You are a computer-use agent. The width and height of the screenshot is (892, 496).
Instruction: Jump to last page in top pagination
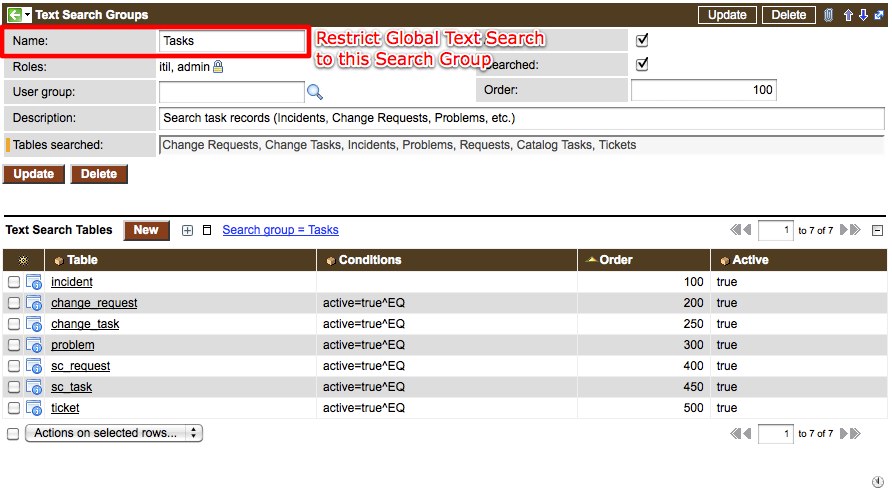point(855,230)
